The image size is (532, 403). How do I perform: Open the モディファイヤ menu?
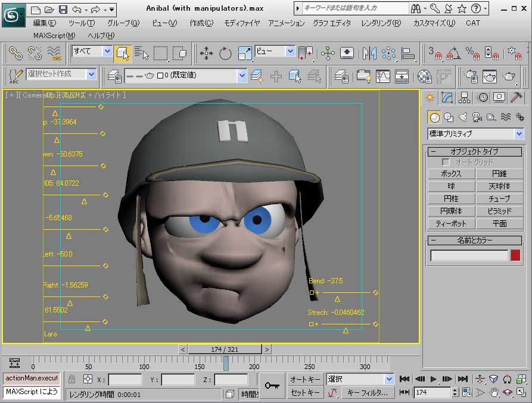[x=242, y=23]
